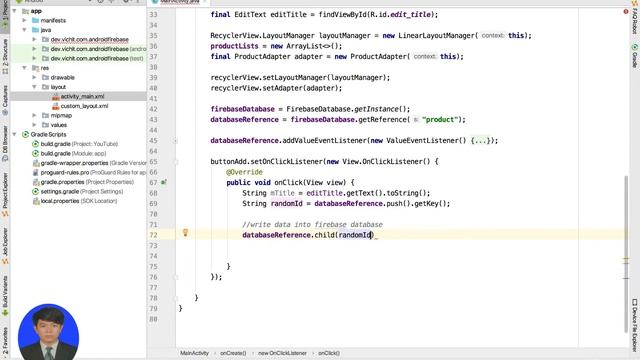Collapse the res folder
The width and height of the screenshot is (640, 360).
pyautogui.click(x=24, y=68)
